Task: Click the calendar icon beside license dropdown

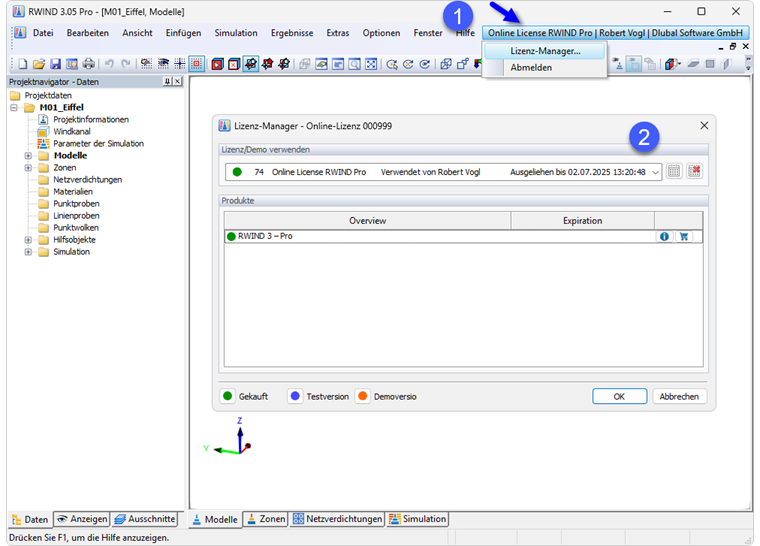Action: click(x=674, y=171)
